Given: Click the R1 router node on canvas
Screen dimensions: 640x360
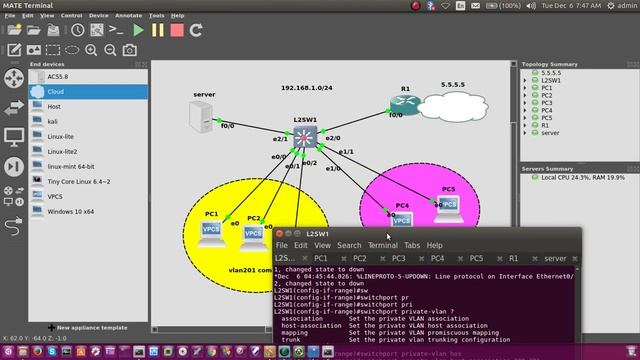Looking at the screenshot, I should (x=405, y=104).
